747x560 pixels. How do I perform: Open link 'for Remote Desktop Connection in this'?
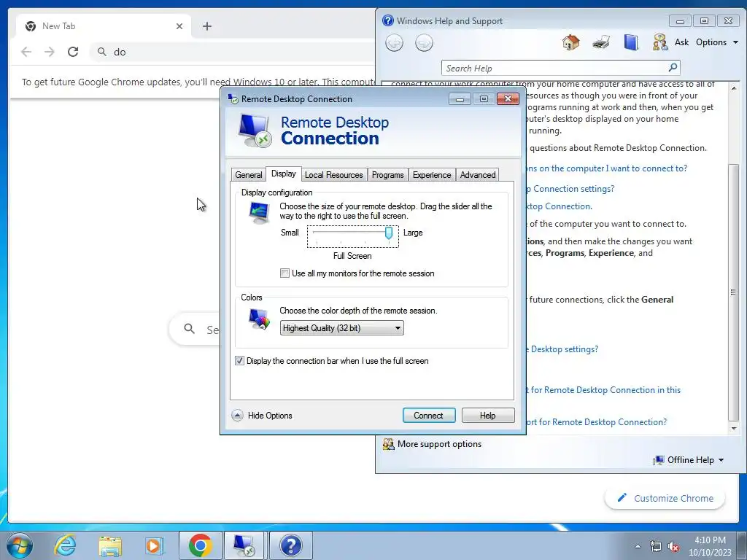pyautogui.click(x=603, y=390)
